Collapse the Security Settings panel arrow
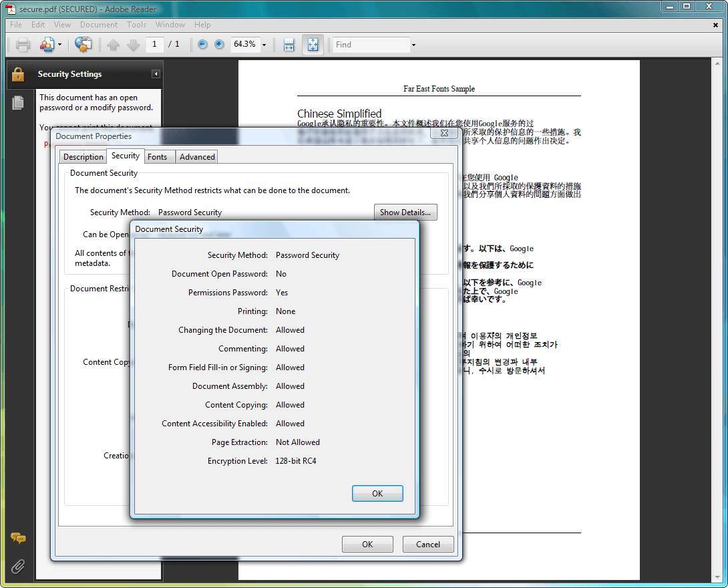This screenshot has height=588, width=728. point(156,74)
